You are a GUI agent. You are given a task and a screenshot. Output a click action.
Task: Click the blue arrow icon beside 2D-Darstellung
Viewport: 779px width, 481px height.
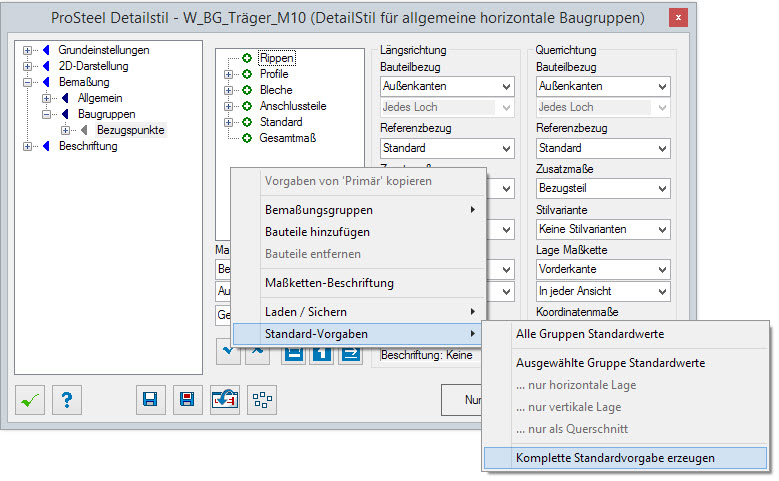coord(47,66)
